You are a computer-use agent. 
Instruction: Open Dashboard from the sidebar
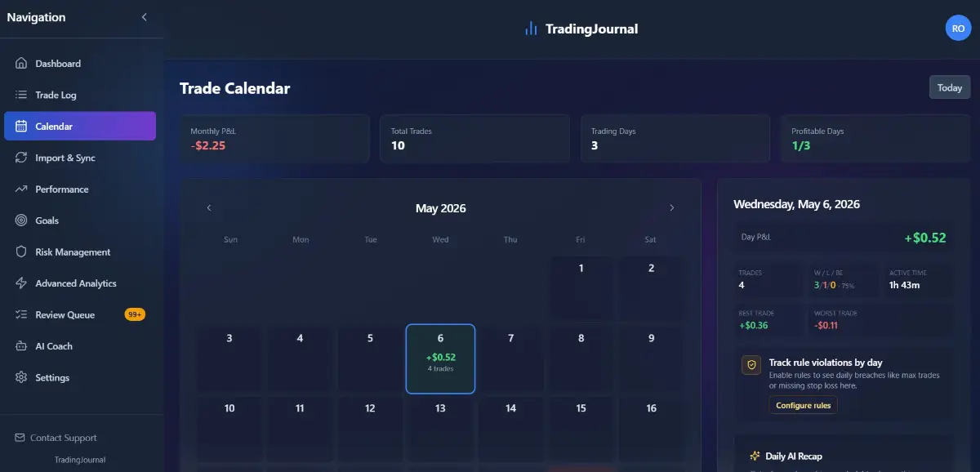click(80, 64)
